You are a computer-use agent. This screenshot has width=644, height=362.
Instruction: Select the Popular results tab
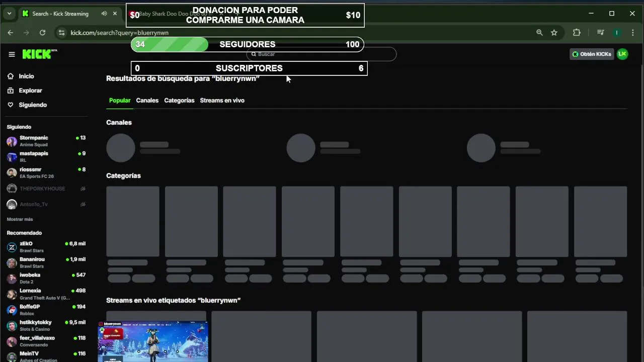[120, 101]
